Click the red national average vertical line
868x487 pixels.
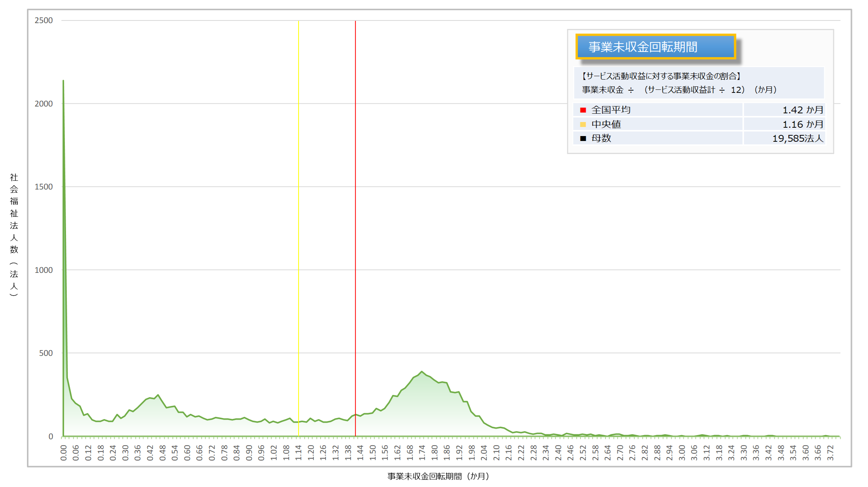(355, 229)
